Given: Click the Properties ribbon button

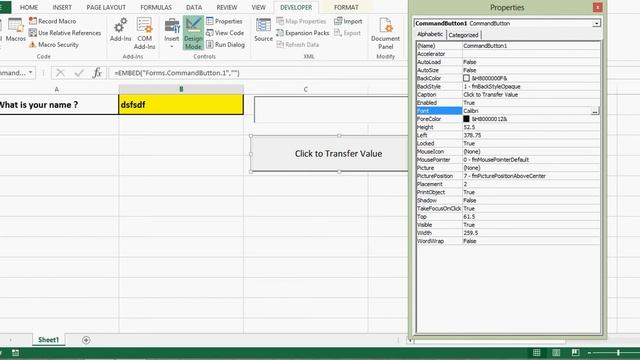Looking at the screenshot, I should [224, 21].
